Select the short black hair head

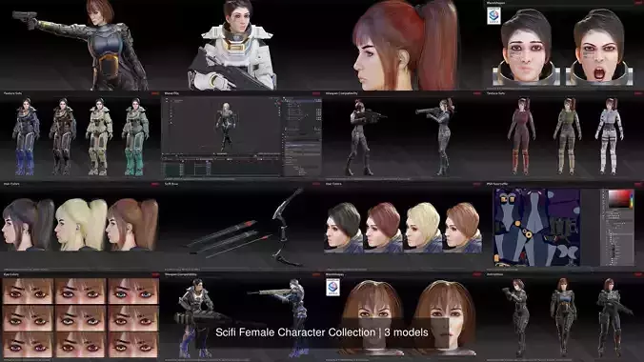tap(344, 228)
